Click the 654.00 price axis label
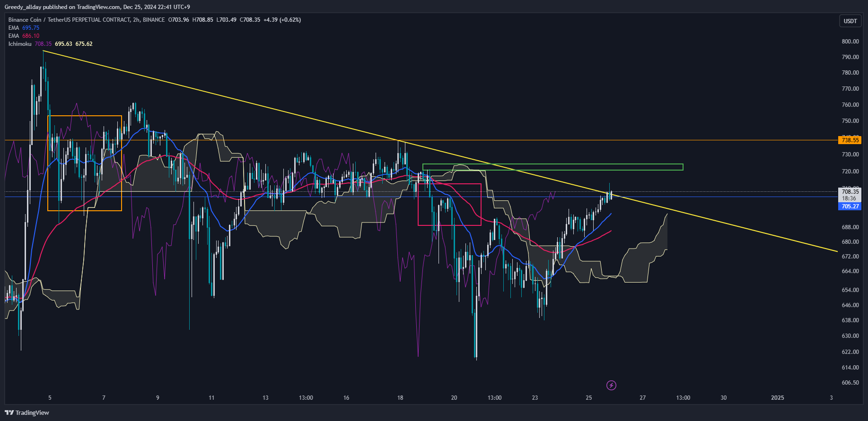The width and height of the screenshot is (868, 421). (x=850, y=290)
